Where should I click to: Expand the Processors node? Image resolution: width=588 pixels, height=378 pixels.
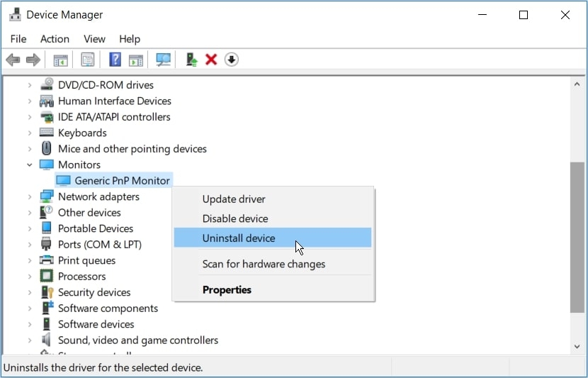click(x=30, y=277)
